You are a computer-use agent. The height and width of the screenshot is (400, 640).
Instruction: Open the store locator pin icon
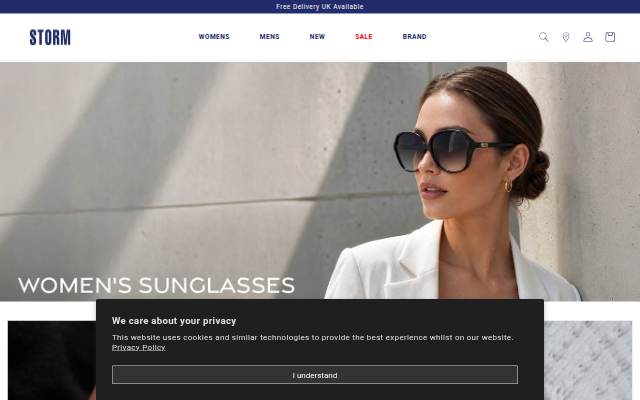pos(566,37)
